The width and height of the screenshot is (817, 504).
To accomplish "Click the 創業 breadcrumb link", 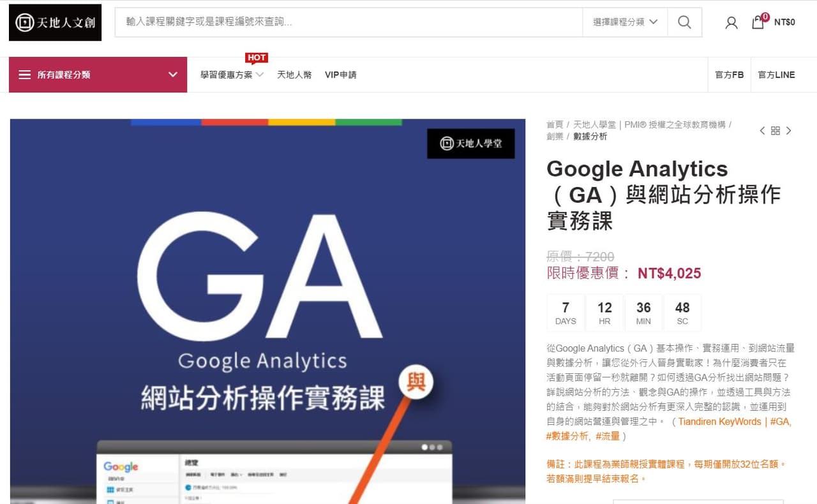I will [555, 137].
